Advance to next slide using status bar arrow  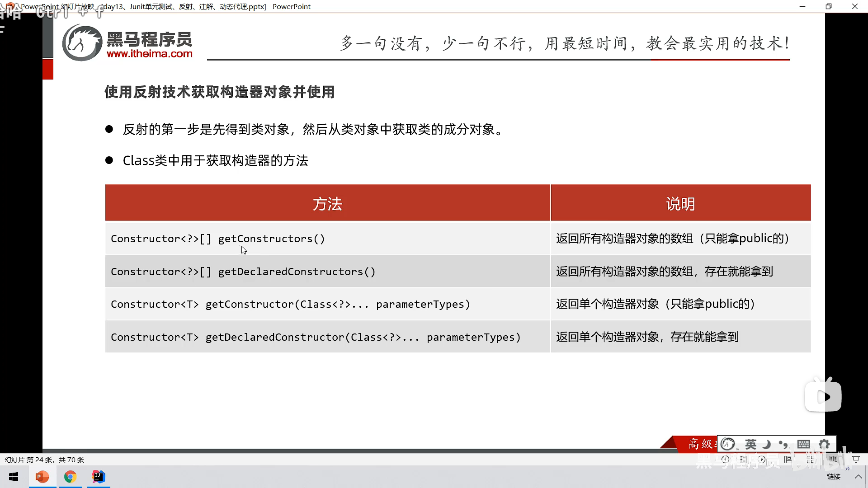coord(762,459)
